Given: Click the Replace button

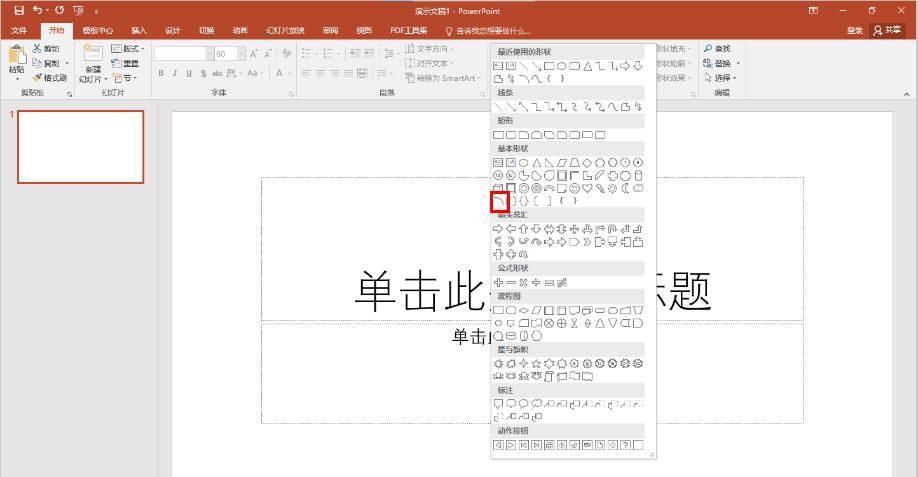Looking at the screenshot, I should (722, 63).
